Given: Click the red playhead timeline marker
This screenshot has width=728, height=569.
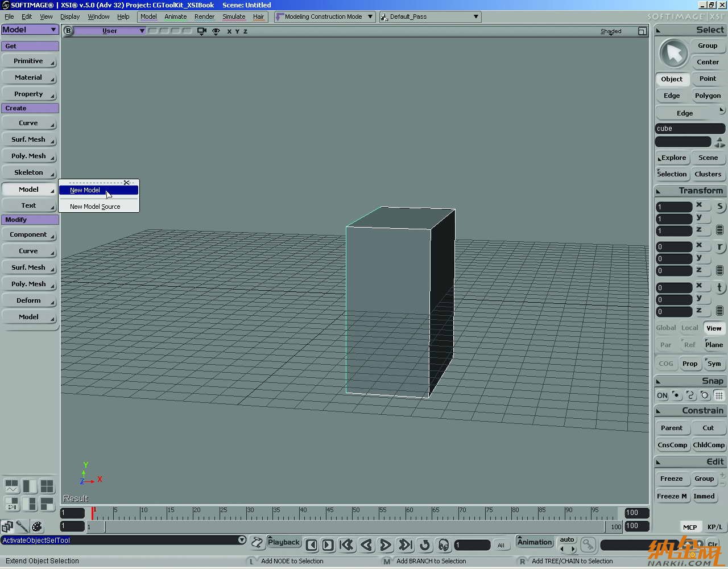Looking at the screenshot, I should (93, 513).
